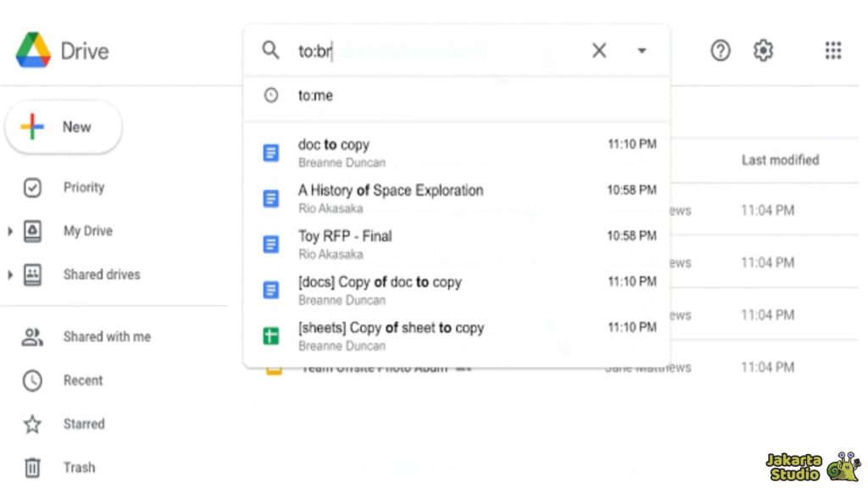Click the Starred star icon
Screen dimensions: 868x488
click(32, 424)
